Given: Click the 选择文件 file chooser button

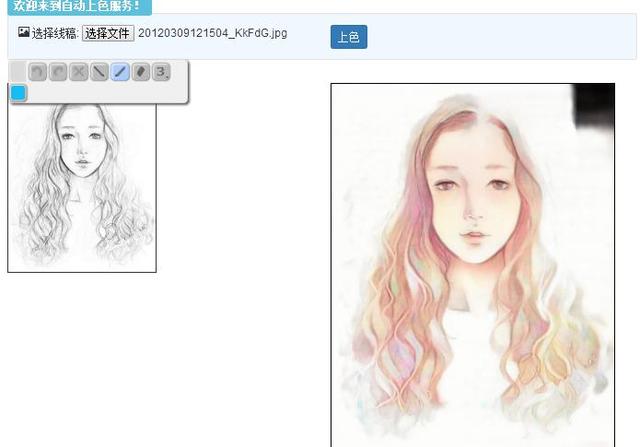Looking at the screenshot, I should pyautogui.click(x=108, y=33).
